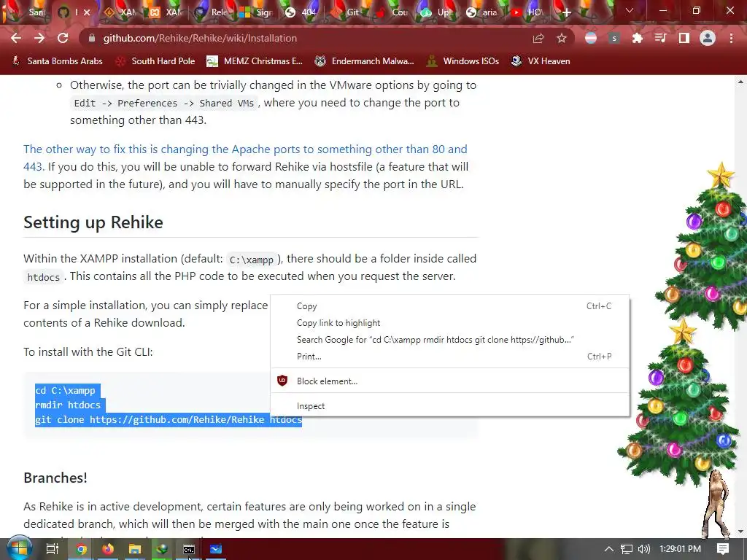
Task: Open the taskbar clock showing 1:29:01 PM
Action: coord(680,549)
